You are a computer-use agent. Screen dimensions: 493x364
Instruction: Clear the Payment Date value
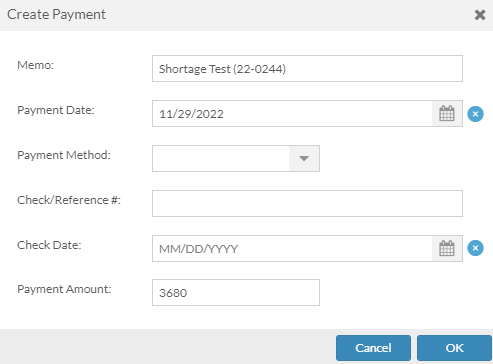tap(475, 114)
